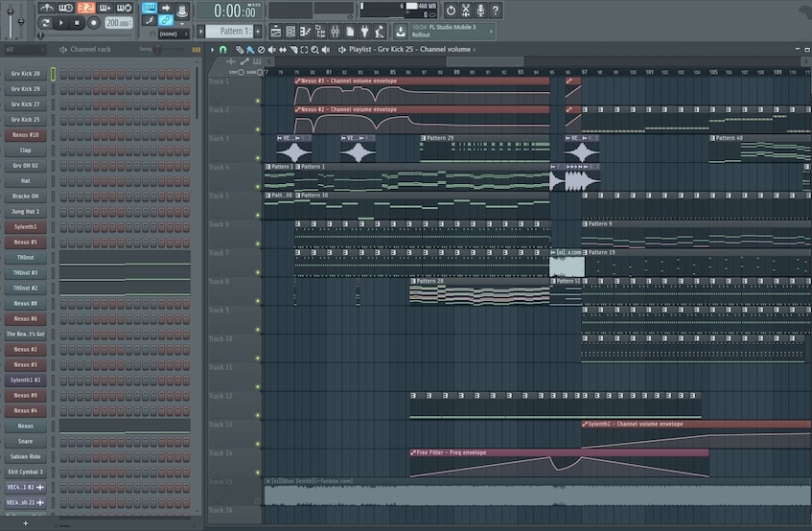Click the Play button
This screenshot has height=531, width=812.
click(61, 23)
